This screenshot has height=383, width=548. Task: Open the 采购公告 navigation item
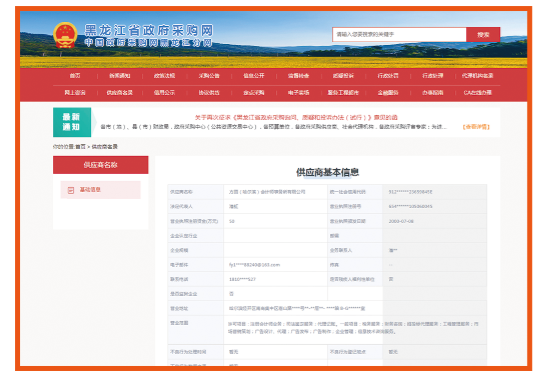point(209,75)
